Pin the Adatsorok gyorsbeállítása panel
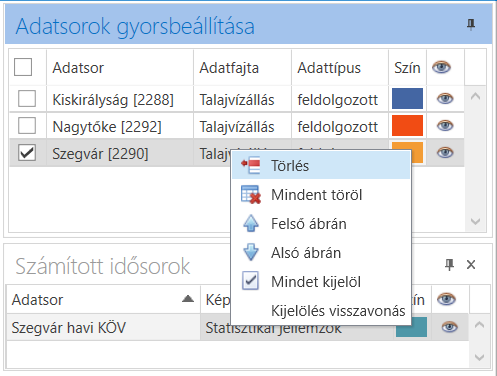Viewport: 497px width, 376px height. pyautogui.click(x=471, y=25)
